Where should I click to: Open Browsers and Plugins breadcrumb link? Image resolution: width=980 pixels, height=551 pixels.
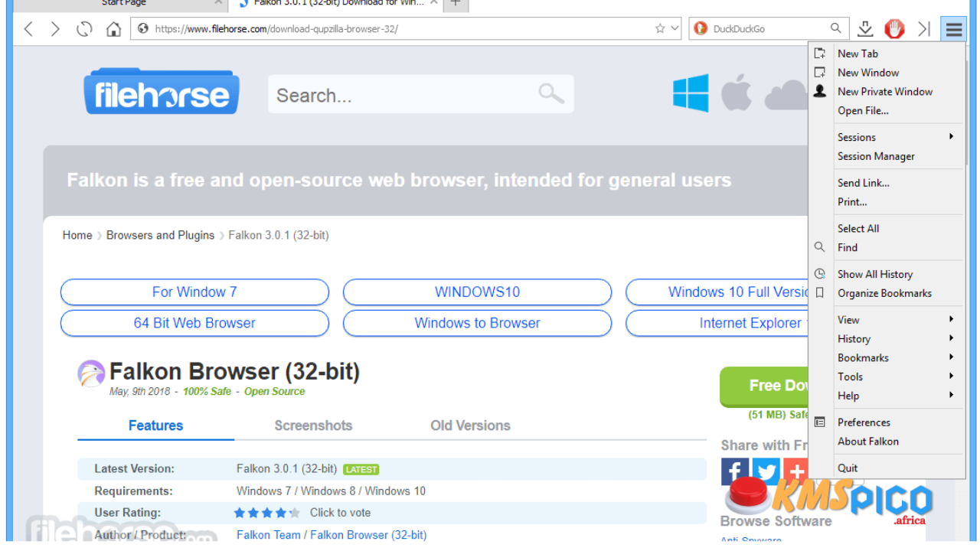click(x=160, y=236)
